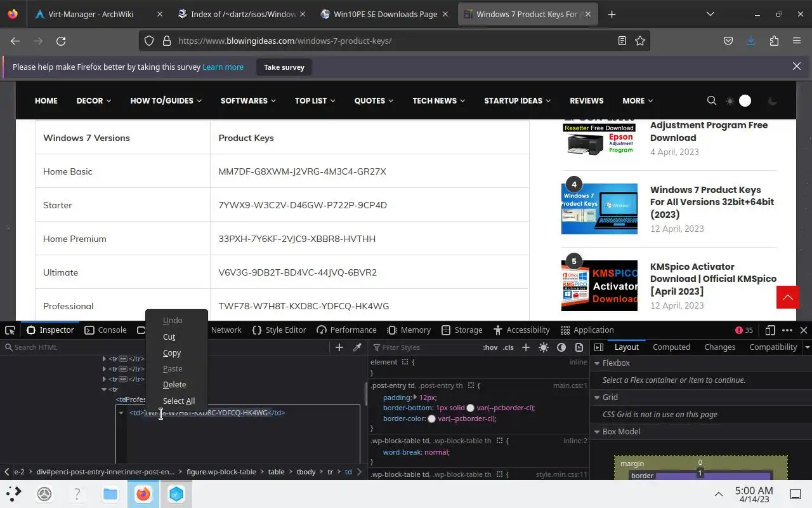Switch to the Network tab
The image size is (812, 508).
coord(226,330)
